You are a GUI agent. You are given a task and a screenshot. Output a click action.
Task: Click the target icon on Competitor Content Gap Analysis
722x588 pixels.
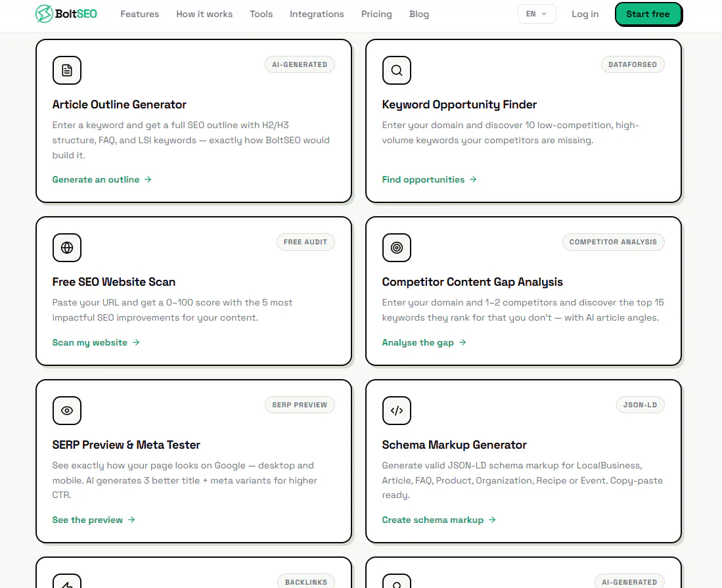tap(396, 248)
